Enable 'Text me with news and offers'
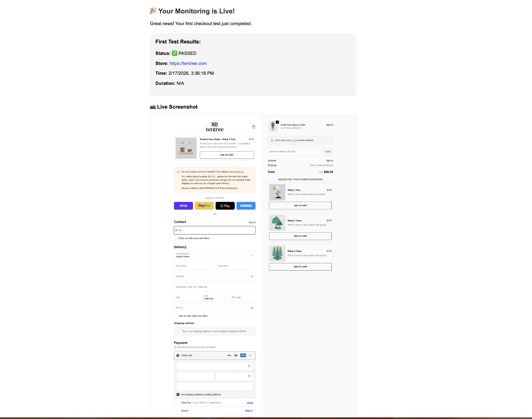This screenshot has height=419, width=532. 176,316
